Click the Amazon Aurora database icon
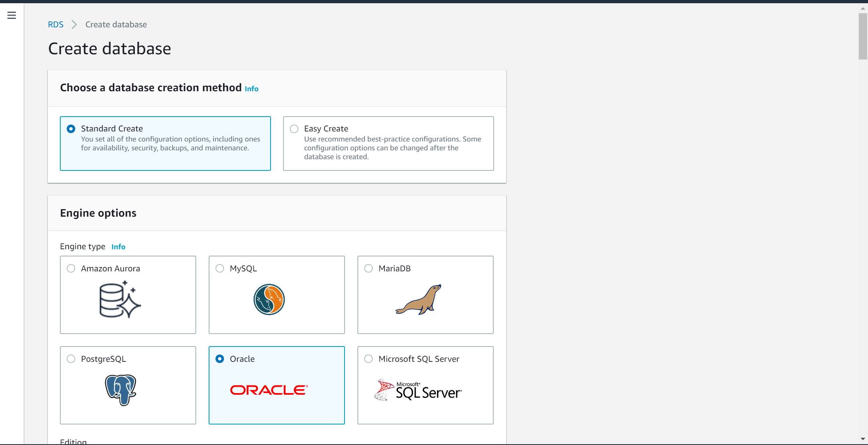The height and width of the screenshot is (445, 868). 120,299
